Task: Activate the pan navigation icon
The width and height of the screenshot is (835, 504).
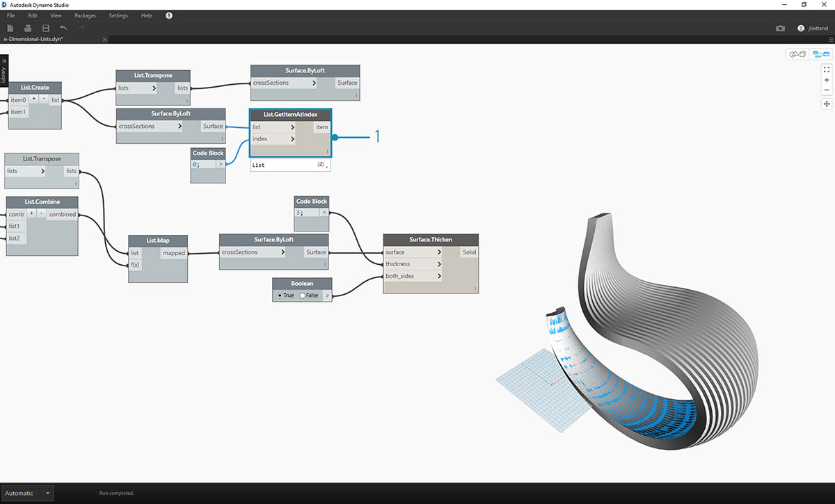Action: coord(827,104)
